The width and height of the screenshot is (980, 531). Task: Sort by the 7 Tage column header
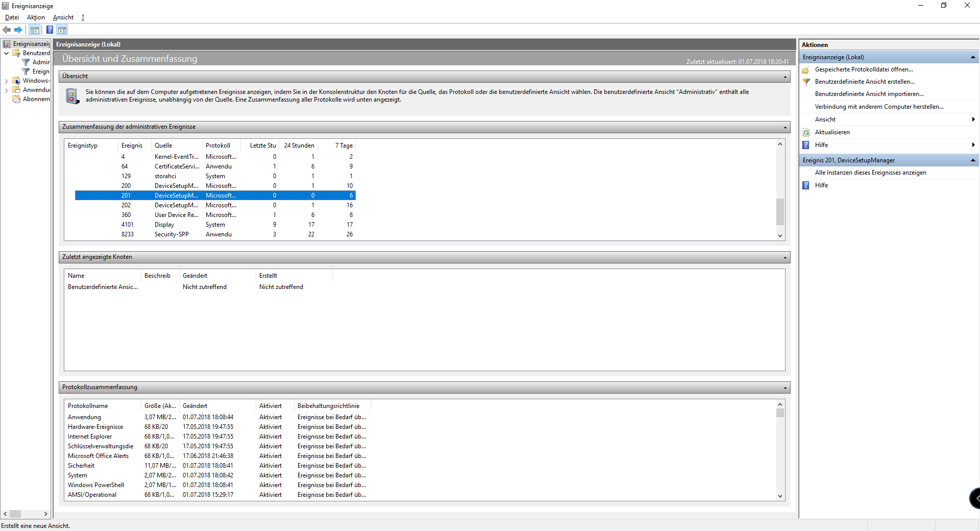(336, 146)
